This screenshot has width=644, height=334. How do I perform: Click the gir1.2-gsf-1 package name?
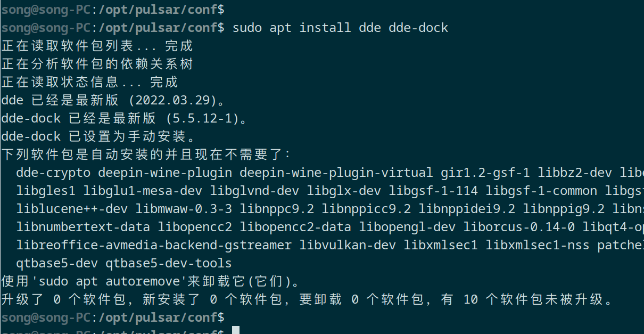(x=485, y=173)
